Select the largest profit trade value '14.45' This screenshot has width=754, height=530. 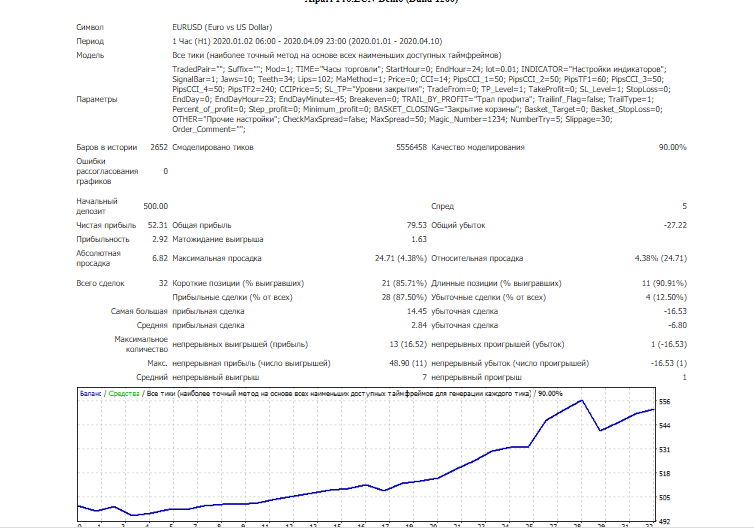coord(416,311)
